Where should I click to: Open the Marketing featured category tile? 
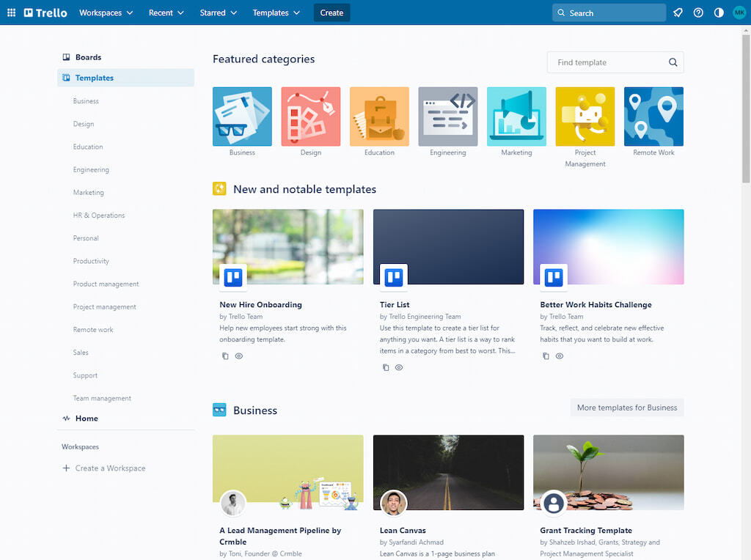[x=516, y=117]
